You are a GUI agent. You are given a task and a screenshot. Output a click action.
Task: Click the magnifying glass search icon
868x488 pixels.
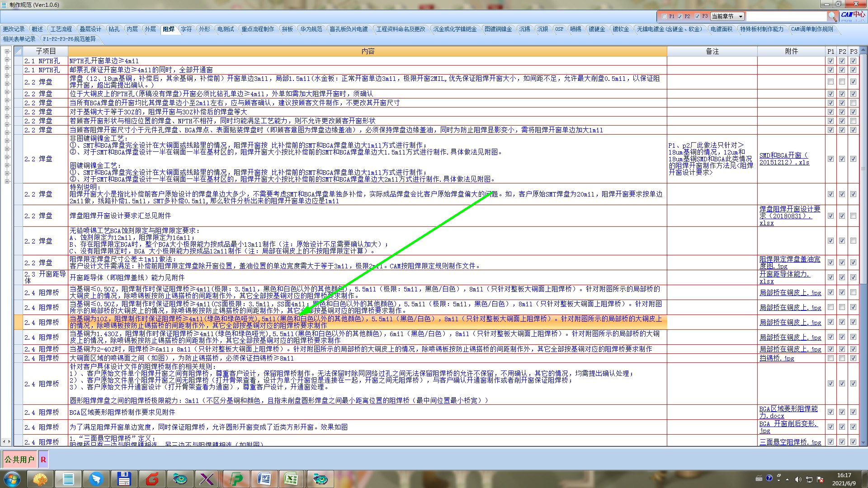click(x=832, y=16)
